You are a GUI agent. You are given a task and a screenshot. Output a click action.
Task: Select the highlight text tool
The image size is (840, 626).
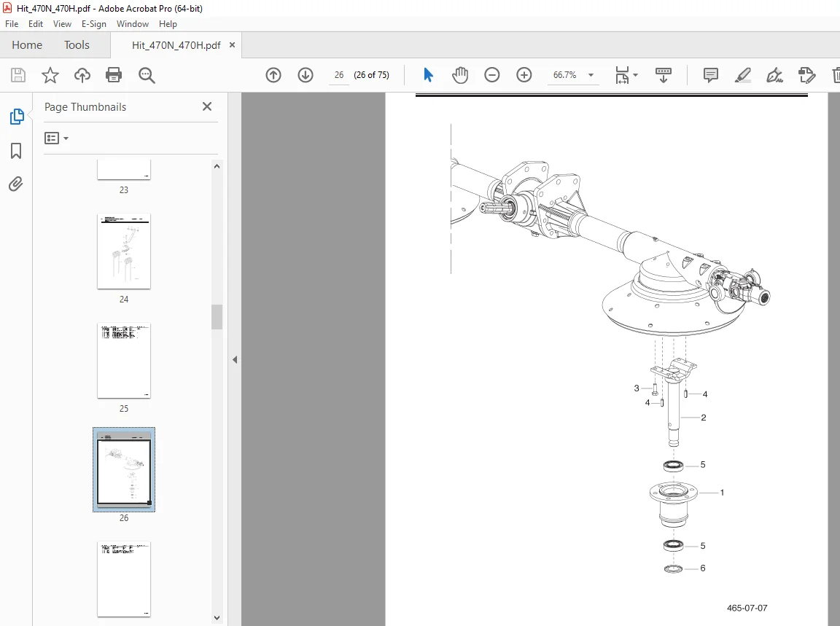pos(742,75)
